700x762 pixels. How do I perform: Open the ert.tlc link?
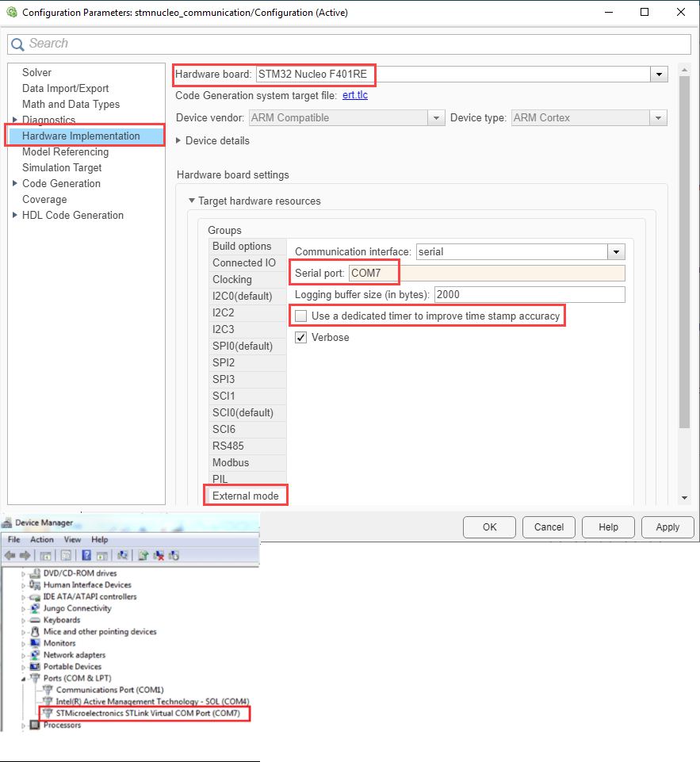(354, 95)
